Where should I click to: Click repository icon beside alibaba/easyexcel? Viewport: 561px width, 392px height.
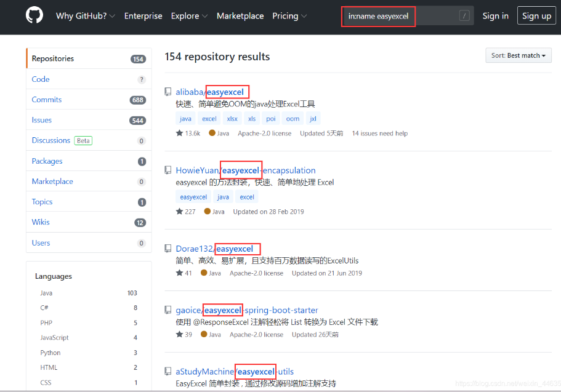click(167, 92)
